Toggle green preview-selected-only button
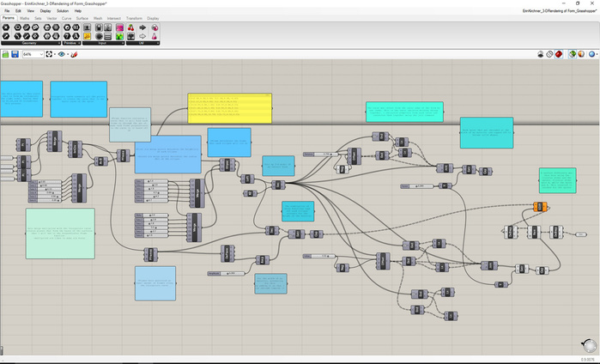Image resolution: width=600 pixels, height=364 pixels. tap(573, 54)
